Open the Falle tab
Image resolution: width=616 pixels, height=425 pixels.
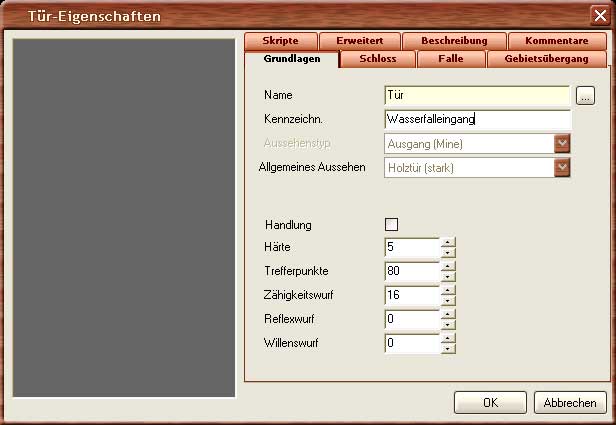[x=450, y=59]
